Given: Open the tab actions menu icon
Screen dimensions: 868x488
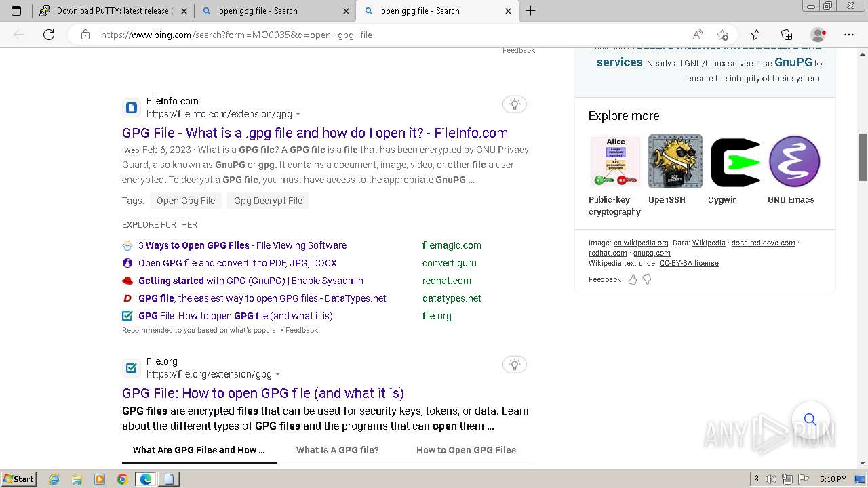Looking at the screenshot, I should [x=16, y=11].
